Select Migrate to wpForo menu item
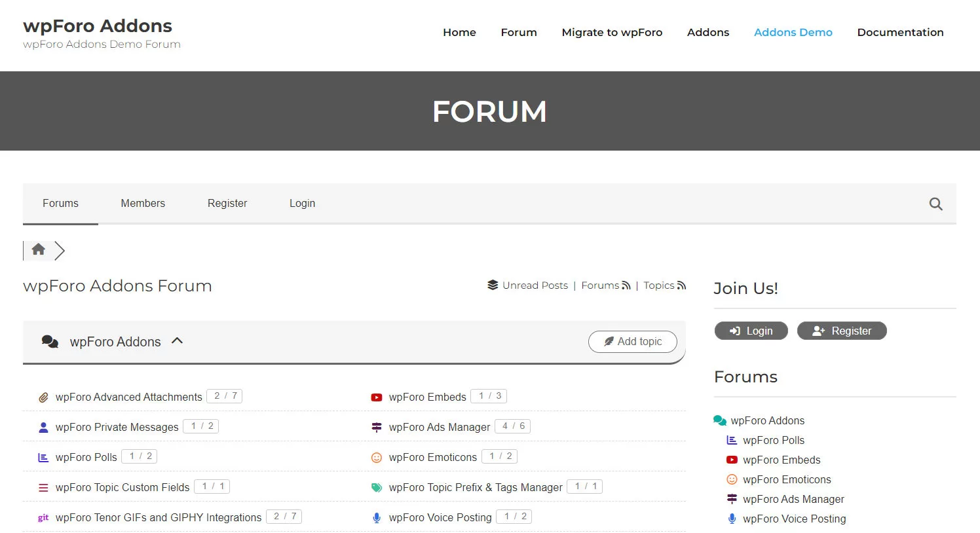Viewport: 980px width, 533px height. (x=612, y=32)
